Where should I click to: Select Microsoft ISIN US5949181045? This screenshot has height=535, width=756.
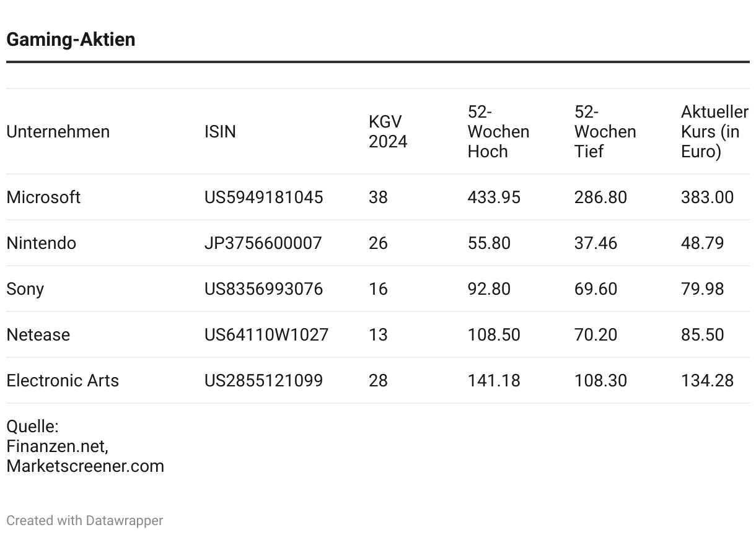point(264,197)
